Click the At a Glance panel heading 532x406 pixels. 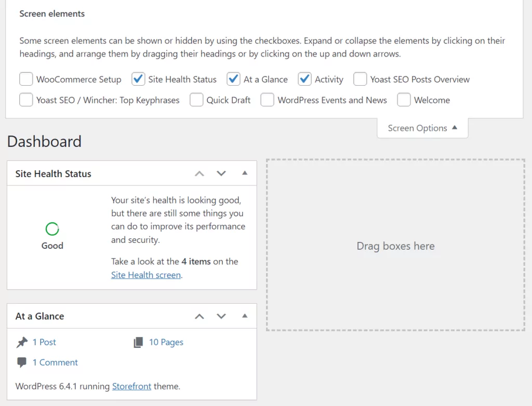[39, 316]
